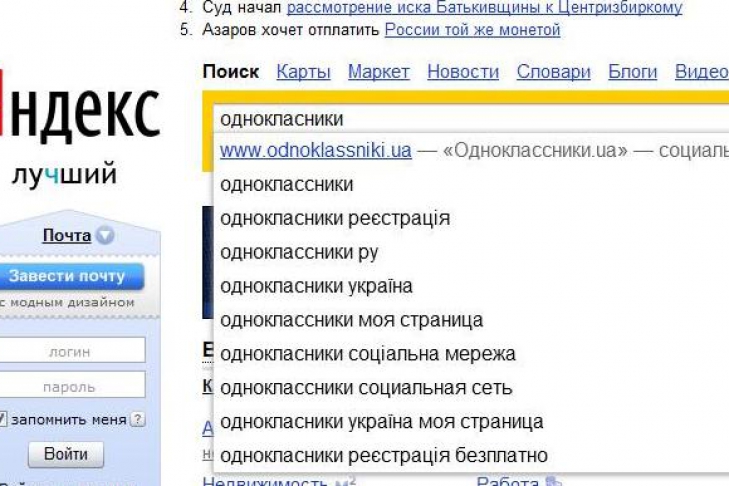Viewport: 729px width, 486px height.
Task: Expand the Почта dropdown arrow
Action: tap(105, 237)
